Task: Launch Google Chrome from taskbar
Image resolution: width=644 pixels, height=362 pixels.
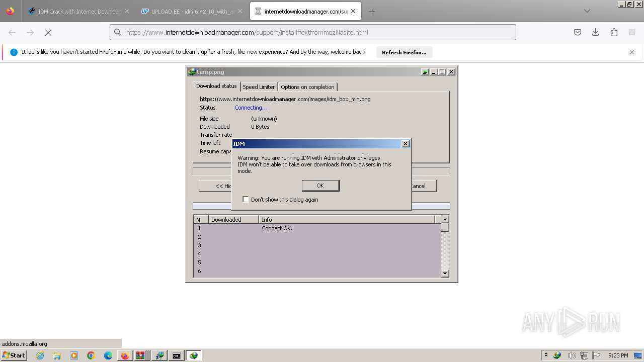Action: (91, 355)
